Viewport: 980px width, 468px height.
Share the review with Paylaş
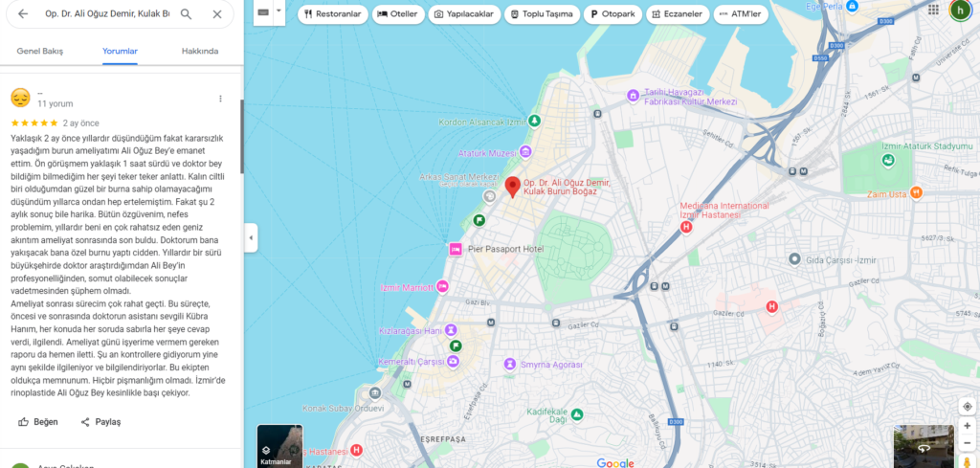(100, 422)
